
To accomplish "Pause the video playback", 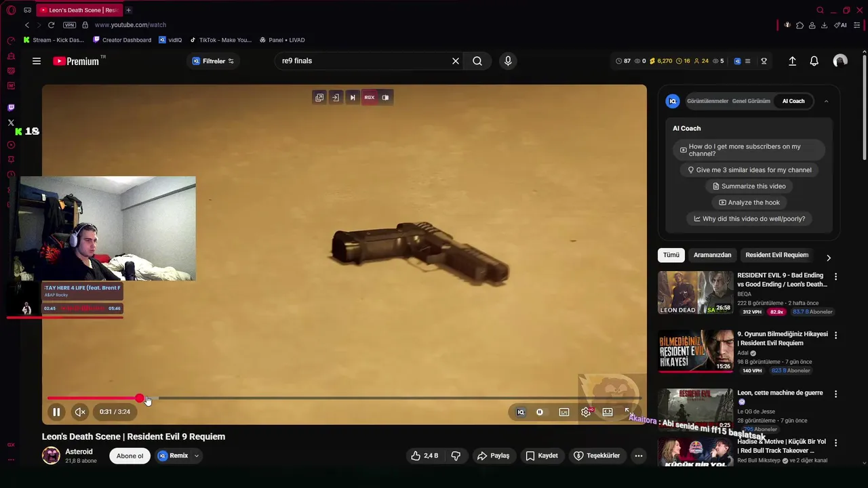I will [x=56, y=412].
